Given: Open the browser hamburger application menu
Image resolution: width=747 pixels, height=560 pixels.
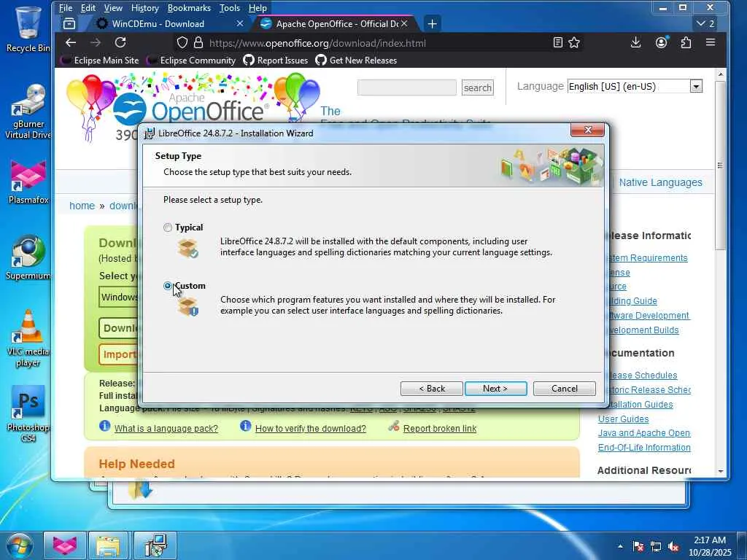Looking at the screenshot, I should click(x=711, y=43).
